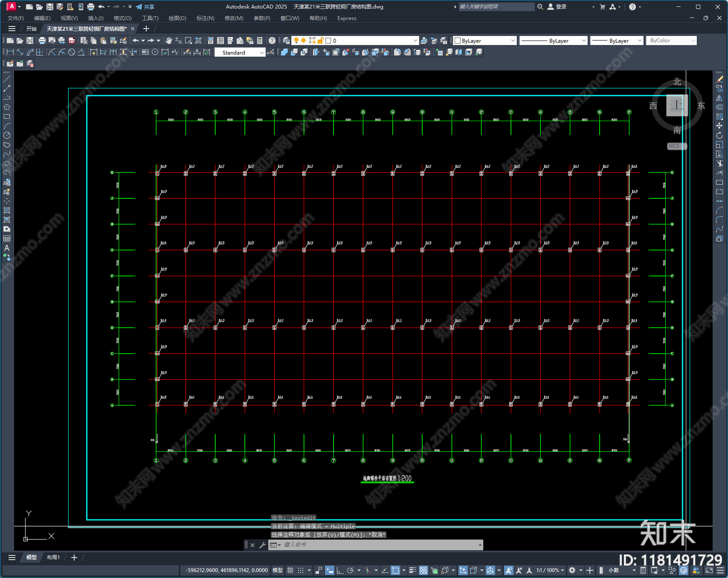Viewport: 728px width, 578px height.
Task: Open the QuickCalc calculator icon
Action: tap(260, 41)
